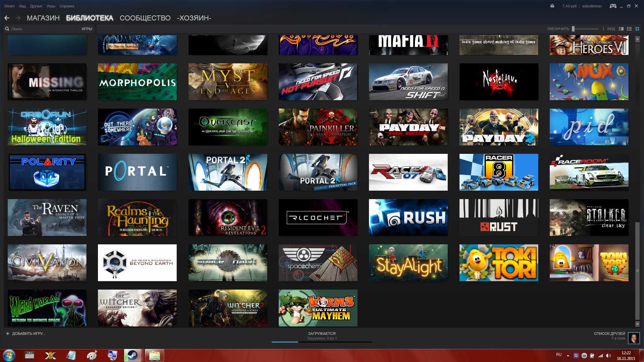Open Windows Explorer folder in taskbar
The width and height of the screenshot is (644, 362).
pos(154,355)
